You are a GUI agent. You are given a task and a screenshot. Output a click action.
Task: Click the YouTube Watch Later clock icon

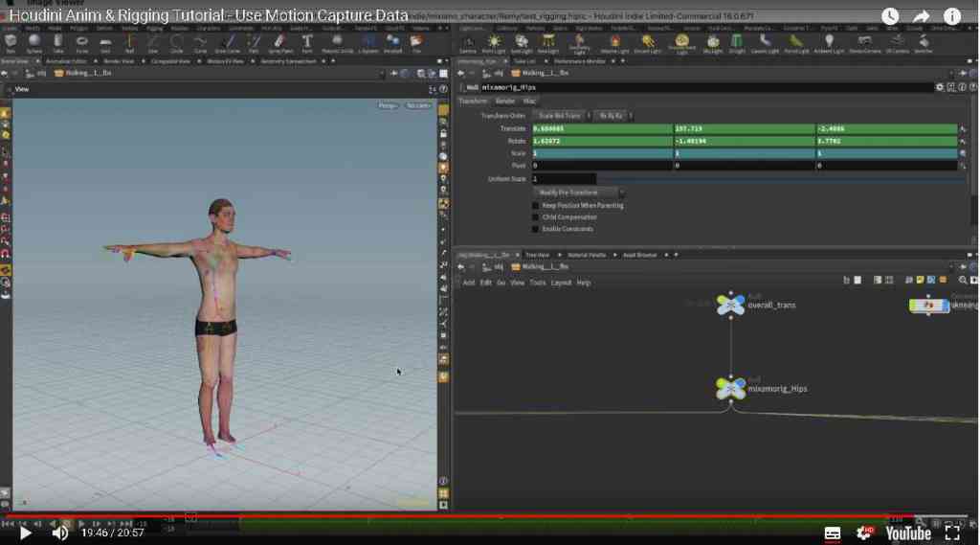(x=890, y=16)
